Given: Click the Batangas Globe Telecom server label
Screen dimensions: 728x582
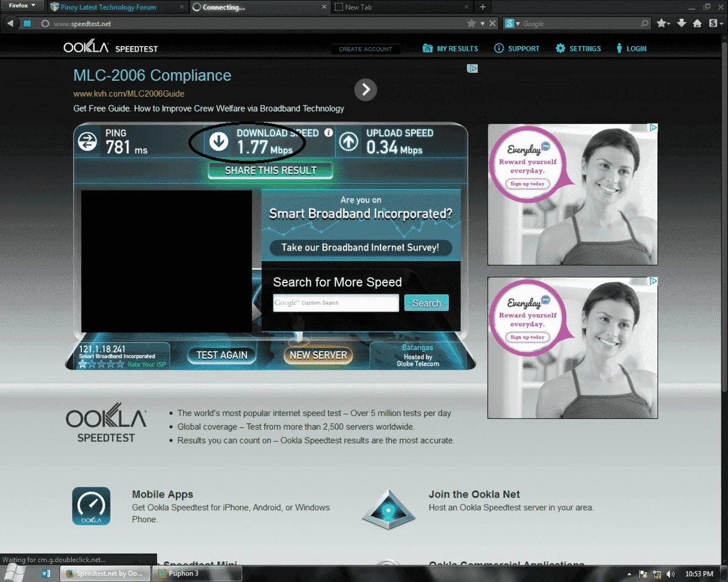Looking at the screenshot, I should coord(417,356).
